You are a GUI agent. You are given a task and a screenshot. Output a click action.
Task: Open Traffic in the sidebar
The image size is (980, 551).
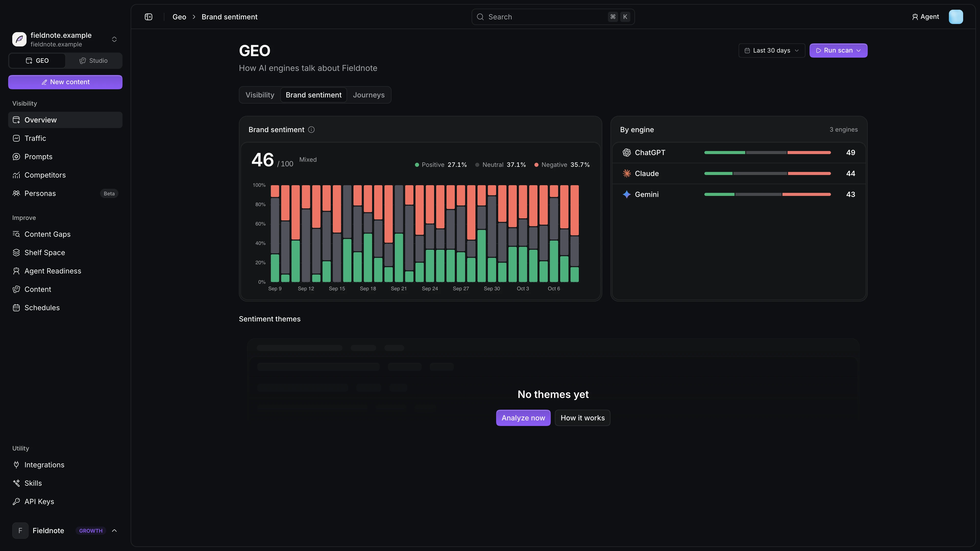65,139
